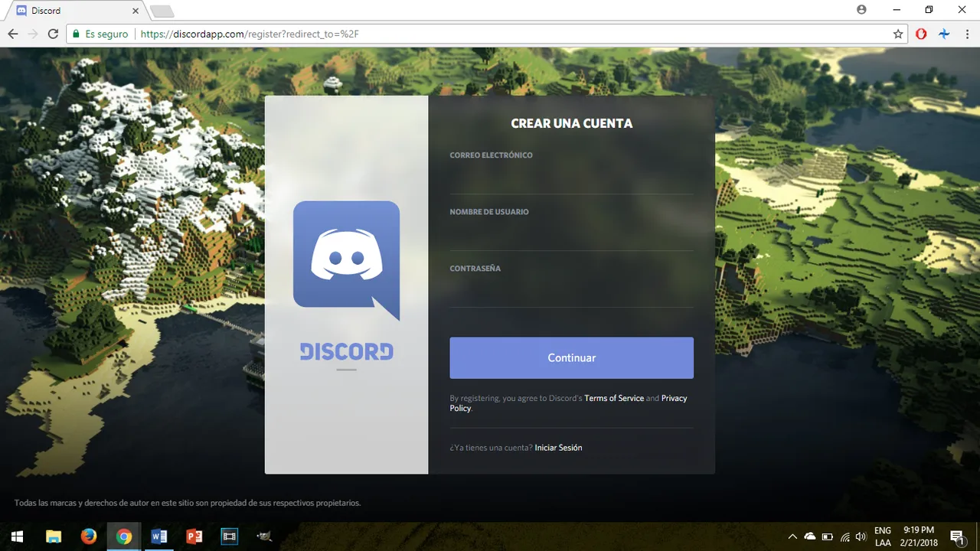Click the Iniciar Sesión link
This screenshot has width=980, height=551.
click(x=558, y=448)
